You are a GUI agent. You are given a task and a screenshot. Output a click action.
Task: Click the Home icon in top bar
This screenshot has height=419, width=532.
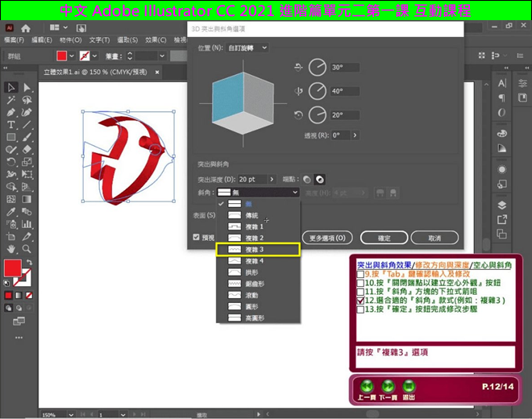point(27,27)
